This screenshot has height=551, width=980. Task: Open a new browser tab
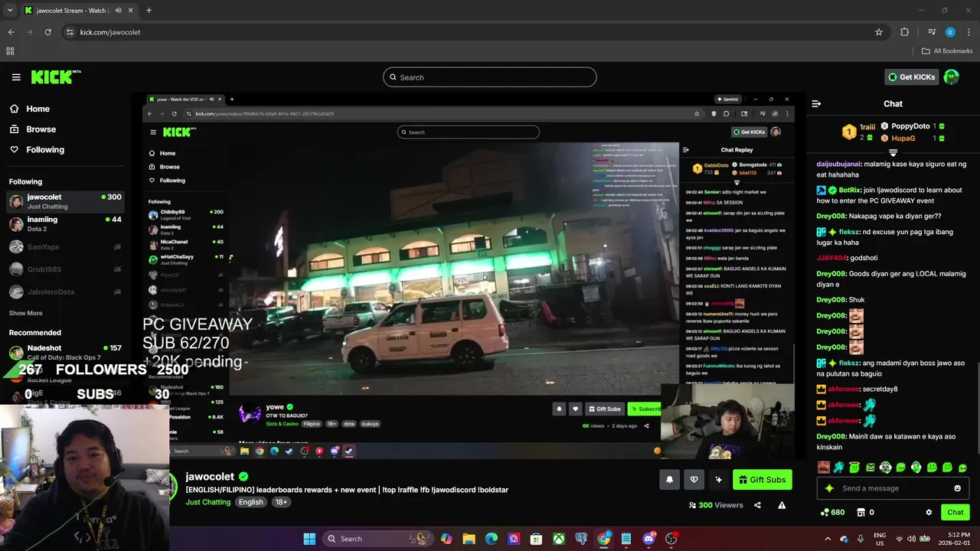149,10
